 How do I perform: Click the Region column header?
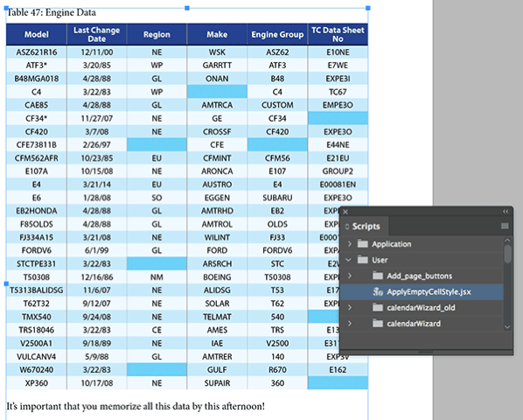[x=157, y=34]
